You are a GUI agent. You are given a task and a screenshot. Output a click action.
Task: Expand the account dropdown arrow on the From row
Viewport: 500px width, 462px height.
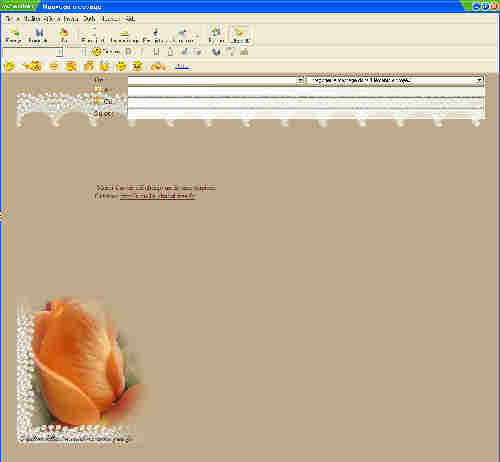[479, 80]
